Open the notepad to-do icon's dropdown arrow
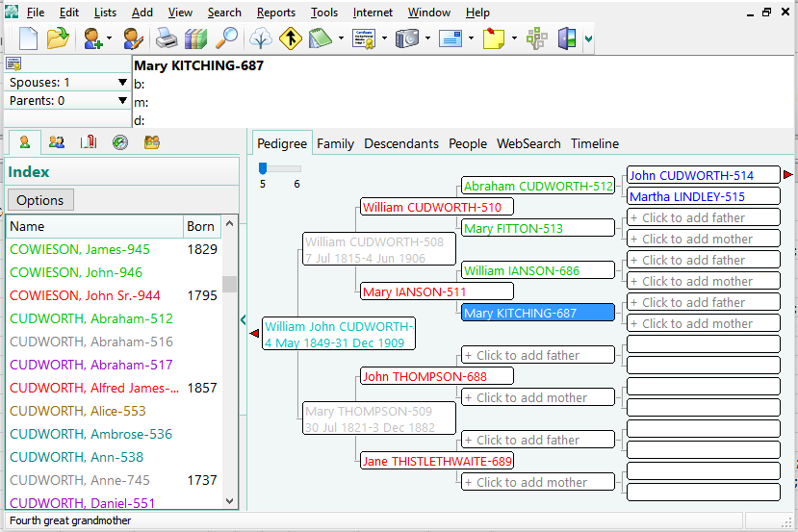Viewport: 798px width, 532px height. click(341, 38)
